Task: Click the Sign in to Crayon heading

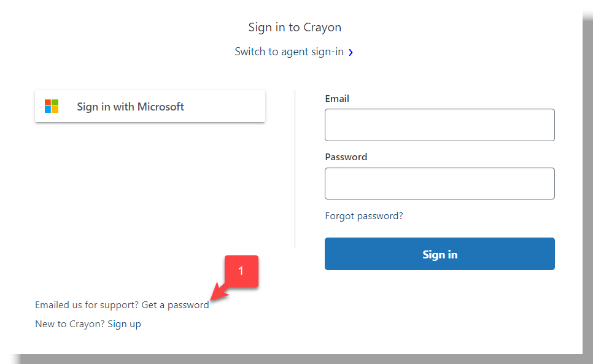Action: 295,27
